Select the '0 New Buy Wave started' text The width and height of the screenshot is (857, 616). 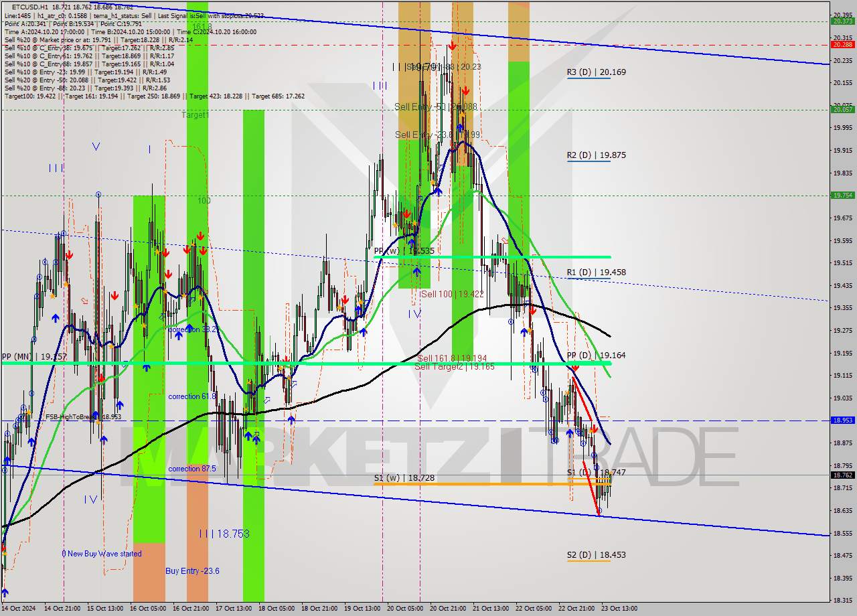(102, 554)
